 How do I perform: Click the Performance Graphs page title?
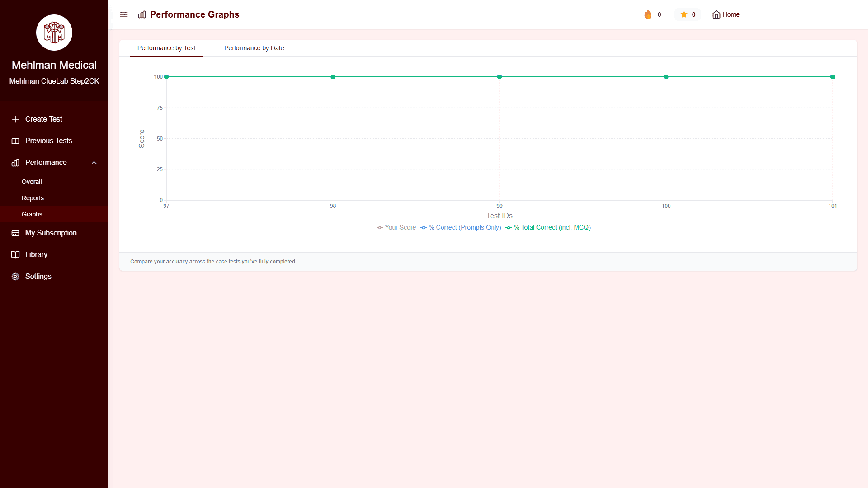[x=195, y=14]
